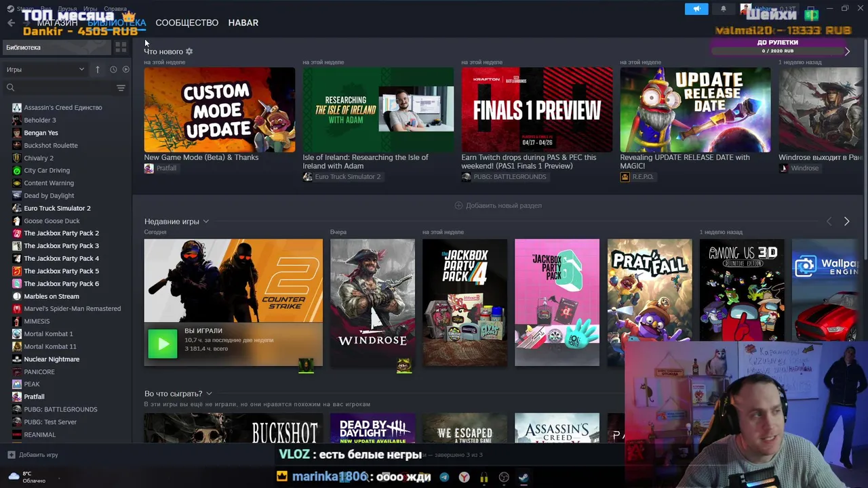Open the New Game Mode (Beta) & Thanks news

tap(201, 157)
